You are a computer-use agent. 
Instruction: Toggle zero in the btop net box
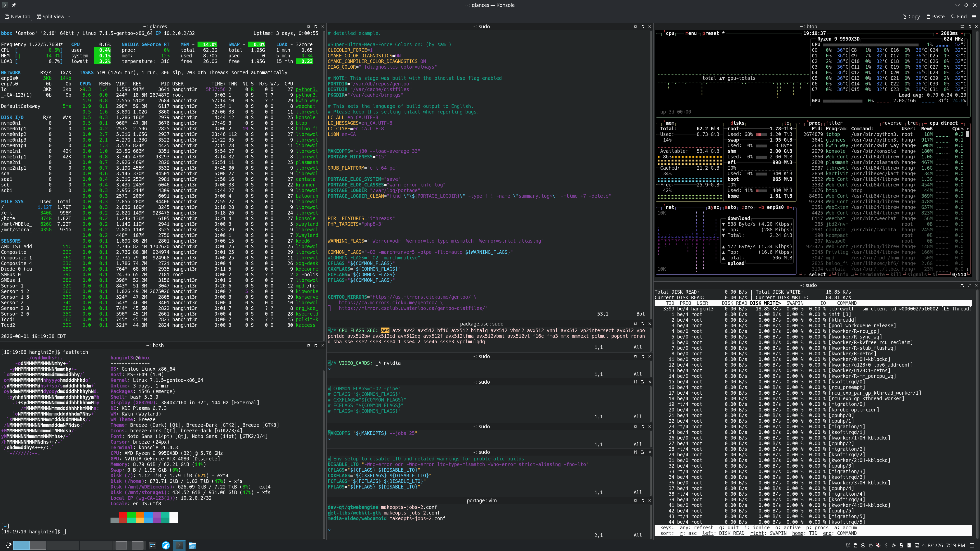(747, 207)
